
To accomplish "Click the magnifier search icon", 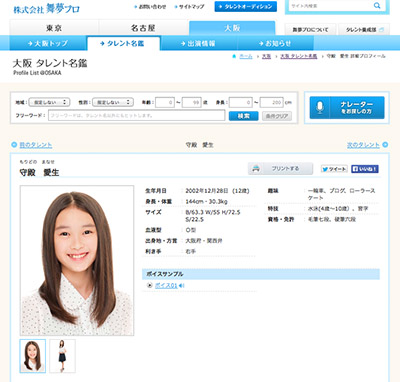I will pos(377,6).
